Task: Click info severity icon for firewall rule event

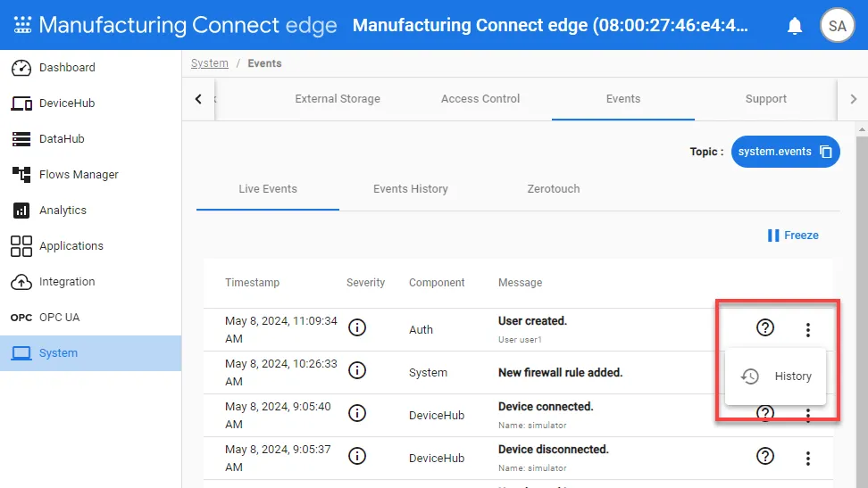Action: pyautogui.click(x=357, y=370)
